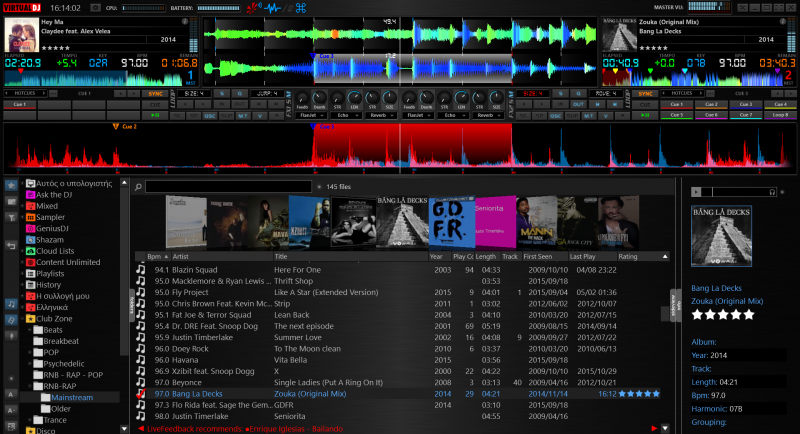Toggle the V button on deck 1
The image size is (800, 434).
pyautogui.click(x=259, y=116)
